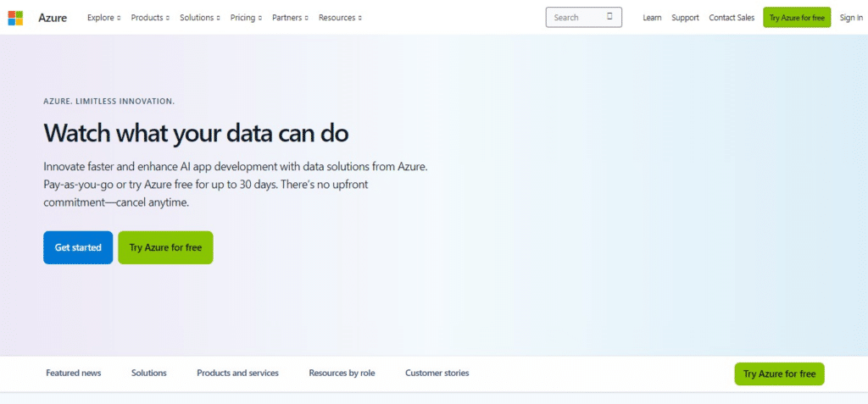This screenshot has width=868, height=404.
Task: Click the search magnifier icon
Action: (609, 17)
